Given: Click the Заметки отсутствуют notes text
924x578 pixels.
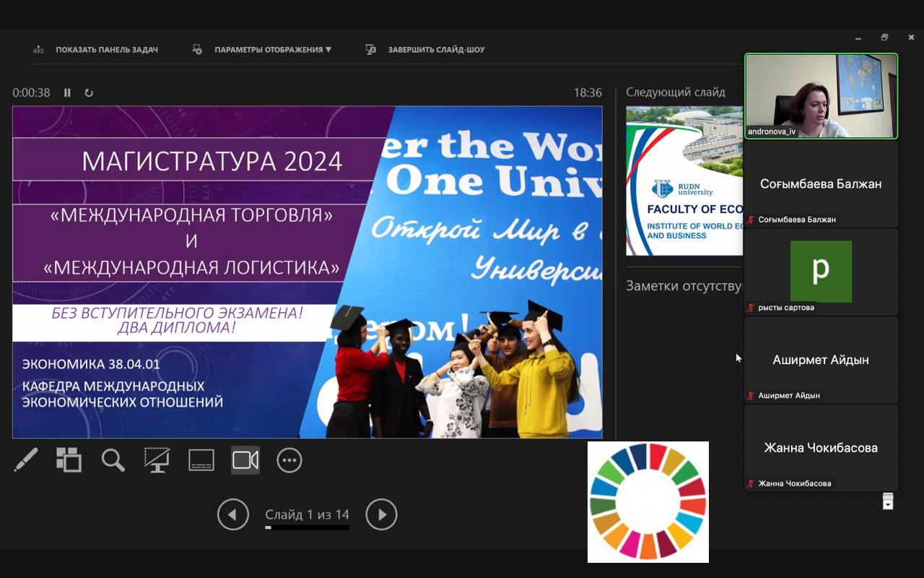Looking at the screenshot, I should [x=684, y=286].
